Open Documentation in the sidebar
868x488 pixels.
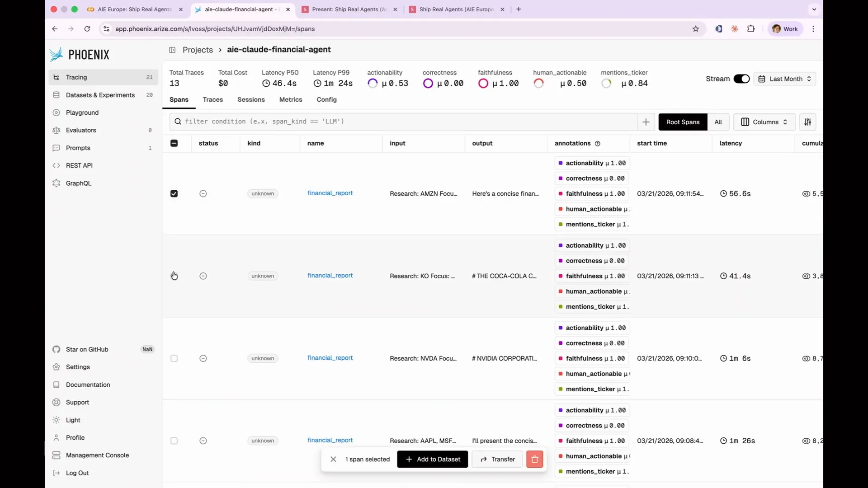[103, 385]
